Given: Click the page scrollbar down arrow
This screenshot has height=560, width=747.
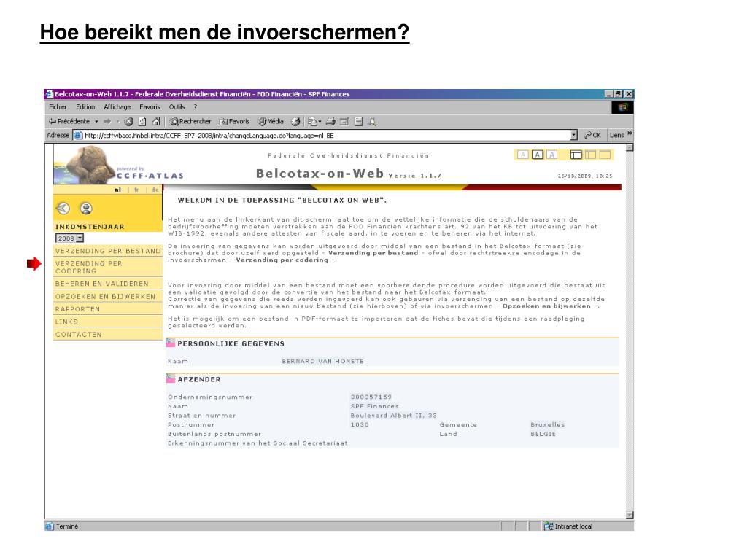Looking at the screenshot, I should pyautogui.click(x=630, y=516).
